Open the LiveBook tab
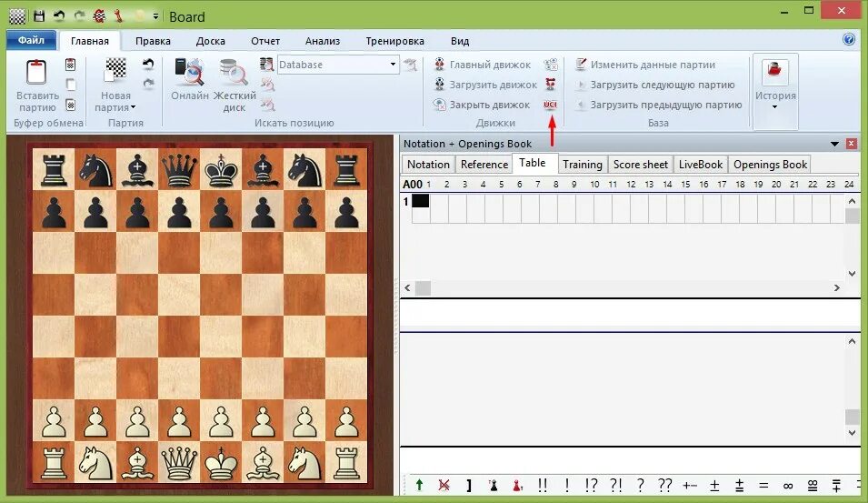The image size is (868, 503). [700, 165]
